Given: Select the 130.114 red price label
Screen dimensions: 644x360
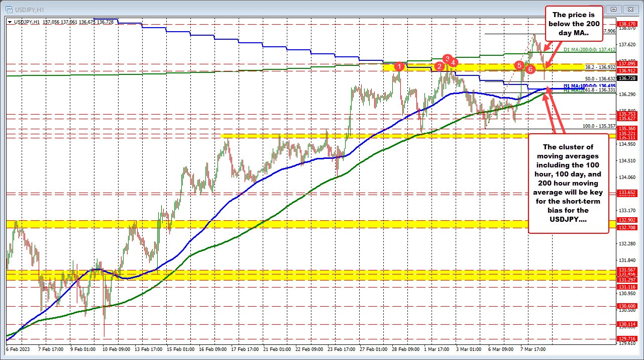Looking at the screenshot, I should (x=626, y=324).
